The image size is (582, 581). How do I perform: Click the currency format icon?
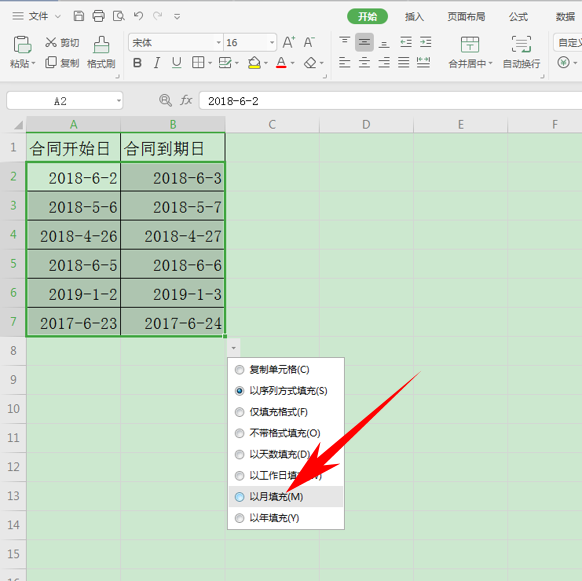pyautogui.click(x=563, y=62)
